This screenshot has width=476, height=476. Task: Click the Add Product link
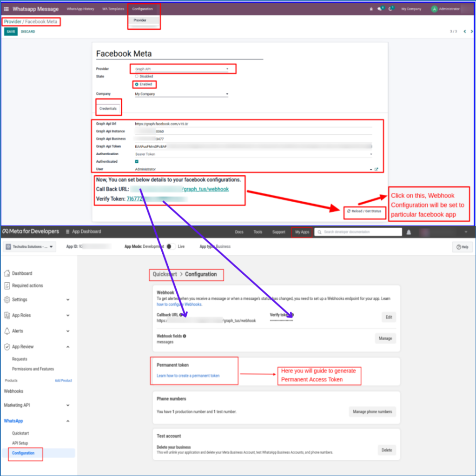63,380
